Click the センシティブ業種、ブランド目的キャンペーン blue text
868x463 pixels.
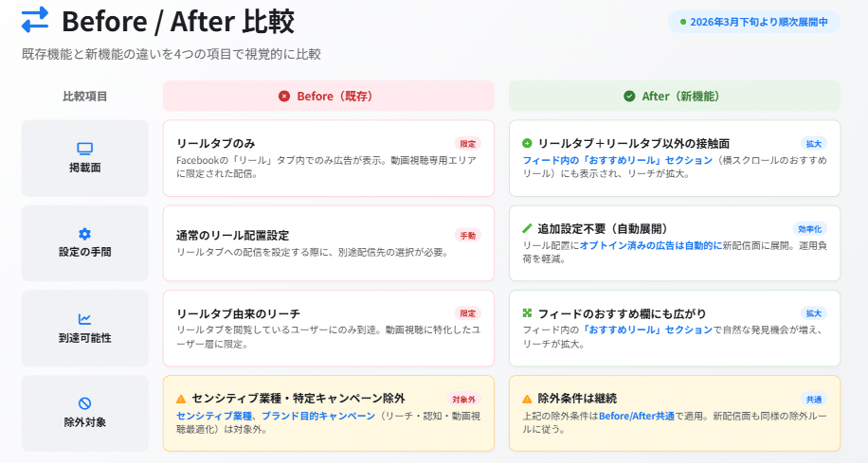click(x=276, y=416)
